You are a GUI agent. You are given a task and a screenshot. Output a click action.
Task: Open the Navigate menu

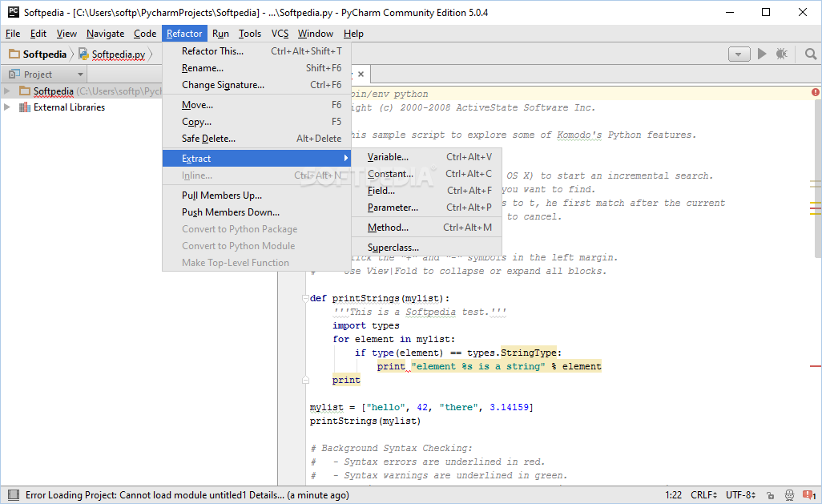tap(106, 34)
